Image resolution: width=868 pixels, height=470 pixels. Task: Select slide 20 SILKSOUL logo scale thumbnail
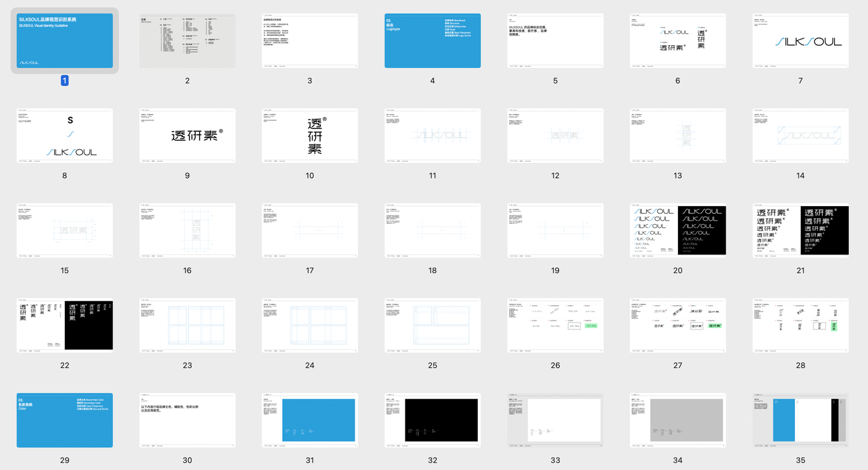pos(678,230)
